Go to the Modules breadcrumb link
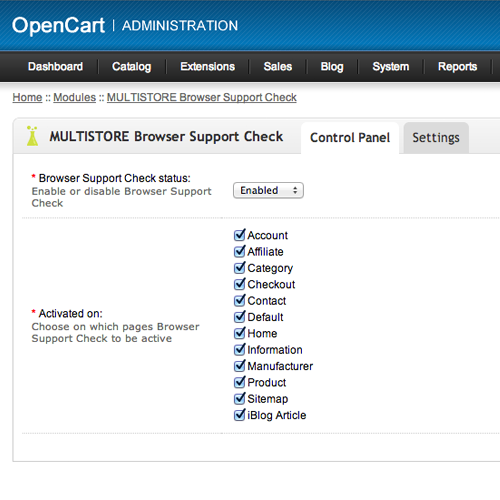 coord(75,97)
